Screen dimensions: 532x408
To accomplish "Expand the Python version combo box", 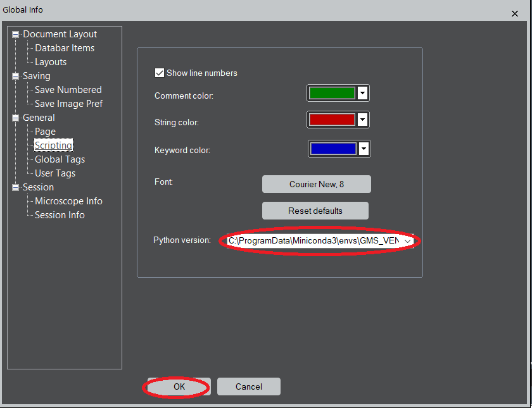I will click(408, 241).
